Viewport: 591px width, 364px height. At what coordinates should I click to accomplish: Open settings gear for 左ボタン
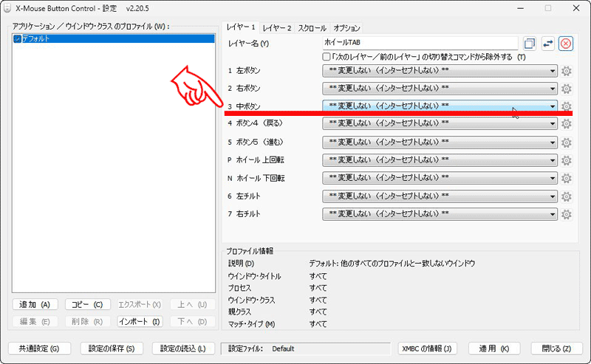tap(566, 71)
